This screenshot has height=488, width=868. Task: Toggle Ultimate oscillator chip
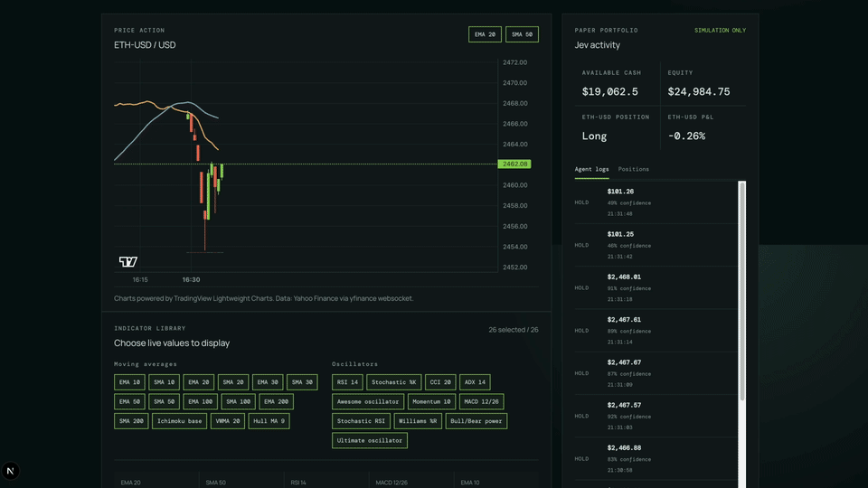(370, 440)
